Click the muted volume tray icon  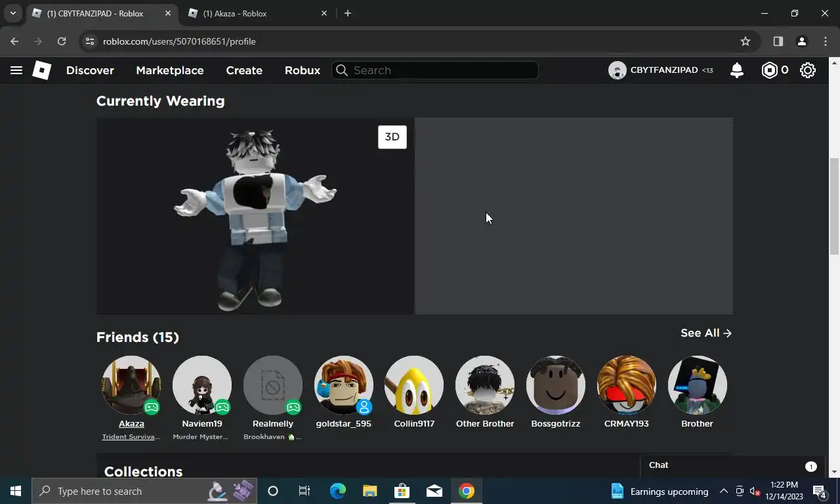[755, 491]
